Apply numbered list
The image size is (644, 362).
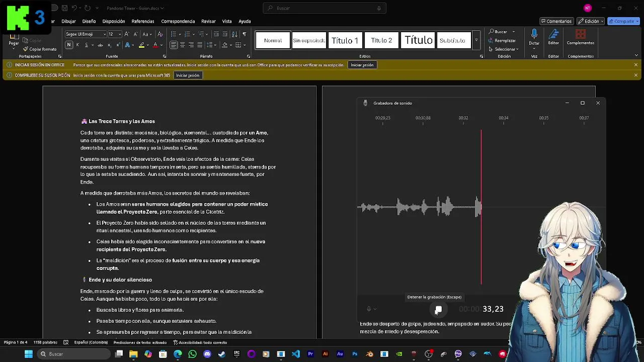coord(187,34)
